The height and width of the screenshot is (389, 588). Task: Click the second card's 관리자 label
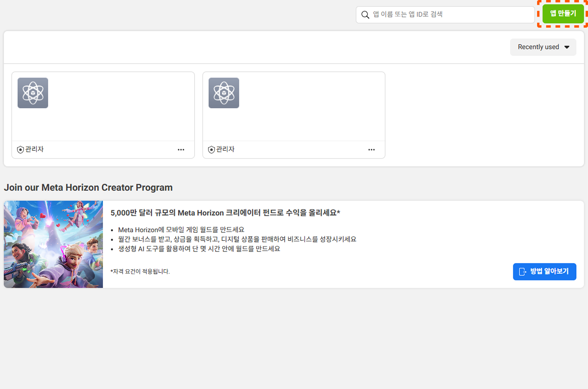click(225, 149)
